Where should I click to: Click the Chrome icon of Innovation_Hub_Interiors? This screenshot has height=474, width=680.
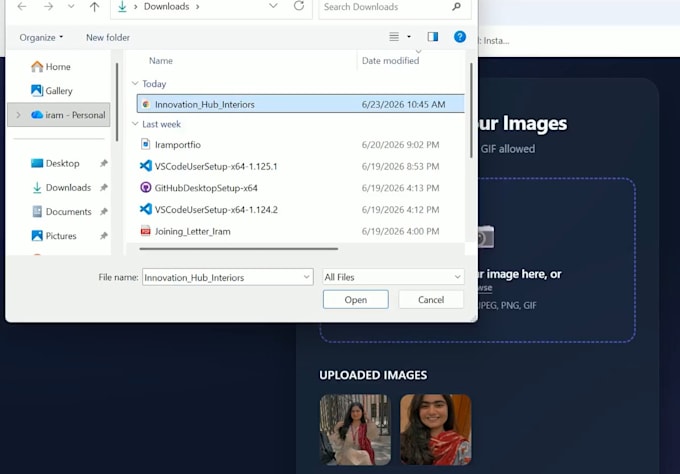(146, 104)
